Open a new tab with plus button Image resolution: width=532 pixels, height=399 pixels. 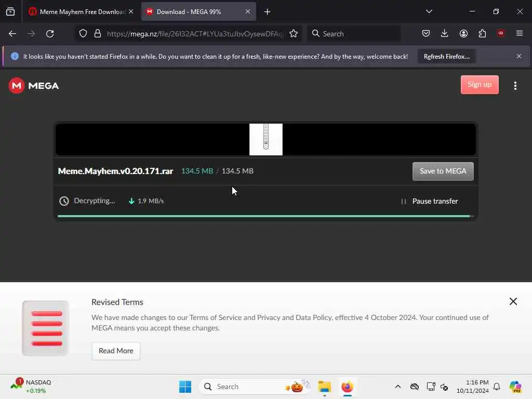[268, 12]
